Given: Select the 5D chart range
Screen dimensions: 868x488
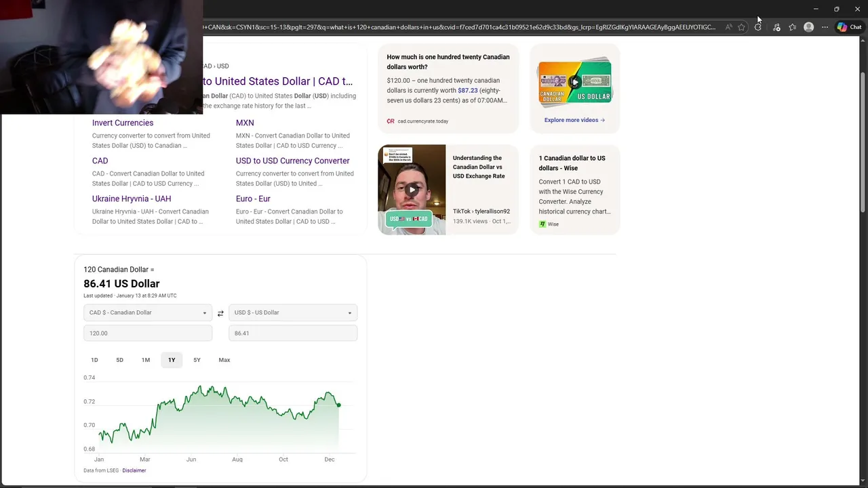Looking at the screenshot, I should pos(119,360).
